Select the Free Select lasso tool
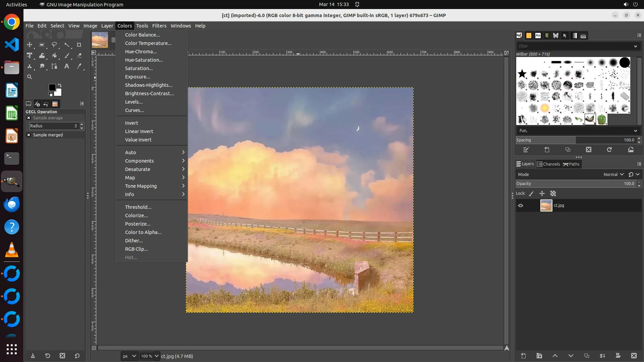644x362 pixels. pyautogui.click(x=54, y=45)
